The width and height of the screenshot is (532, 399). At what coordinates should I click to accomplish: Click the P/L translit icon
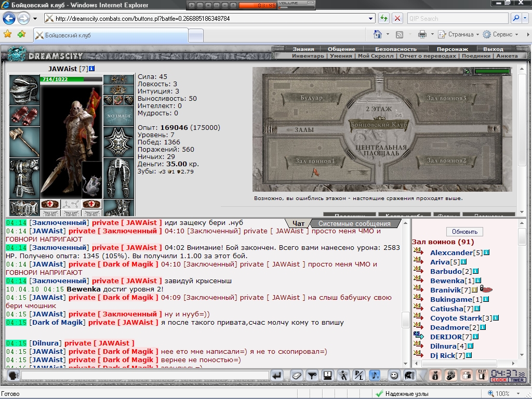pos(359,376)
